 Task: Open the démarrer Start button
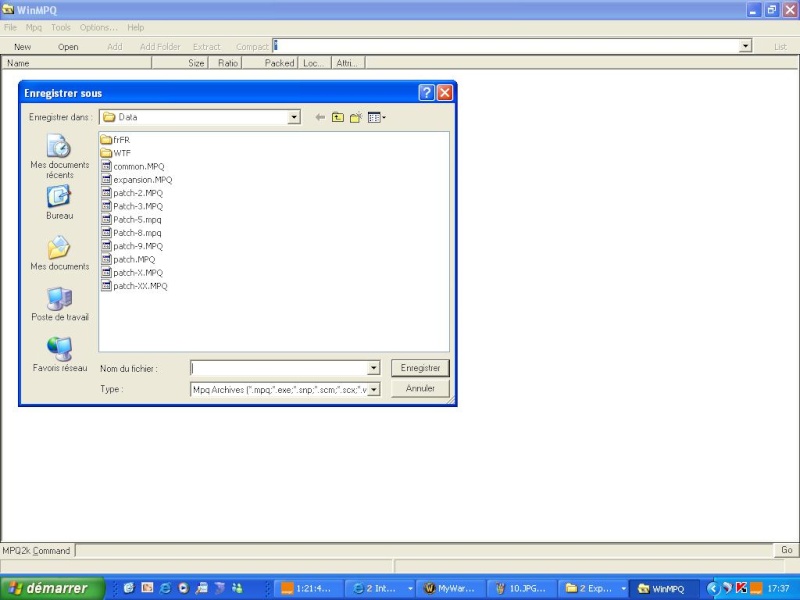(53, 588)
